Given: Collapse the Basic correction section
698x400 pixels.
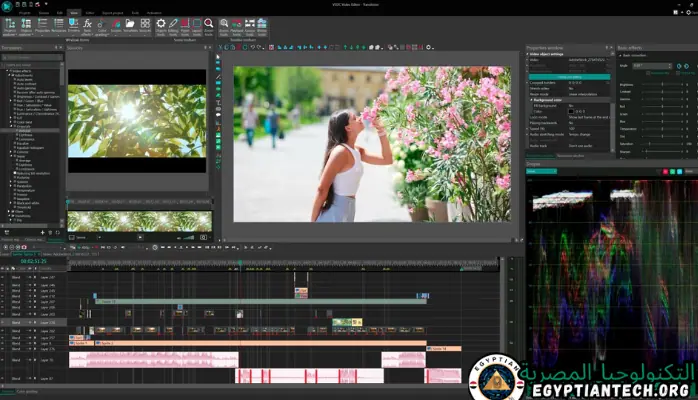Looking at the screenshot, I should click(621, 55).
